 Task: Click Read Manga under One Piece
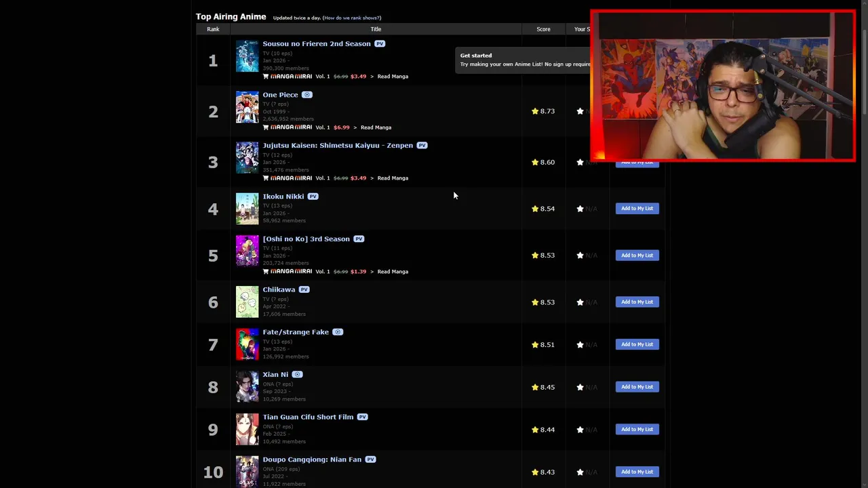376,127
